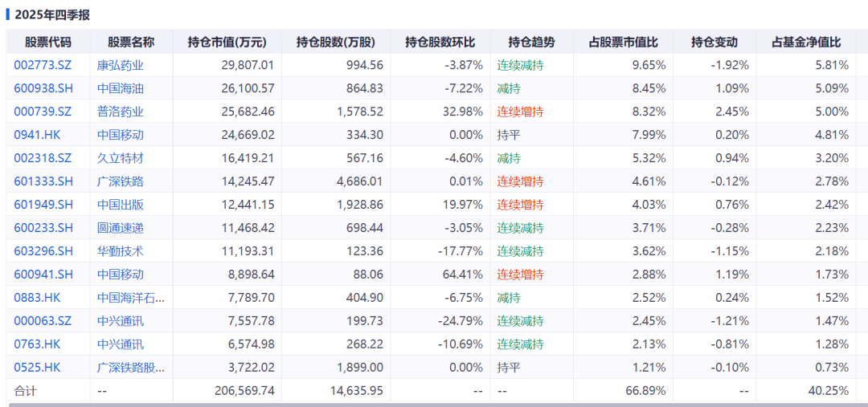Open stock code 000063.SZ
The image size is (868, 407).
[x=43, y=321]
